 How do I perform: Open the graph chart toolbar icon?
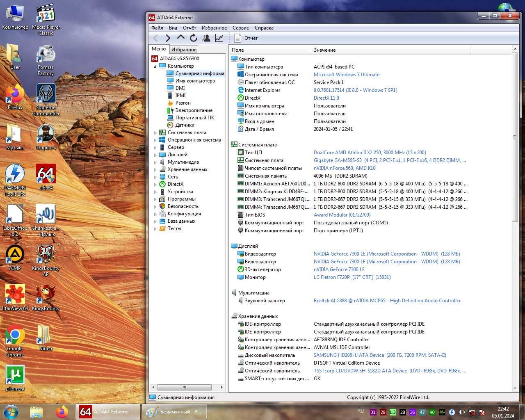click(x=219, y=38)
